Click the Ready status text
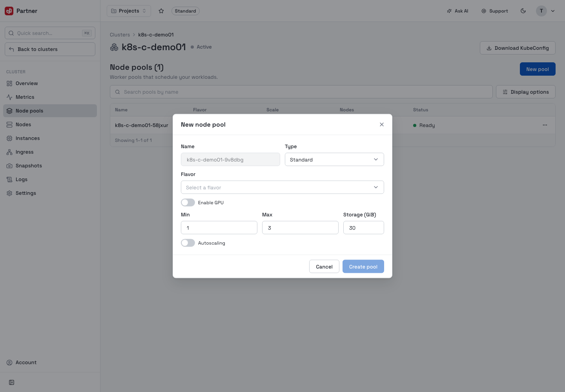 [427, 125]
